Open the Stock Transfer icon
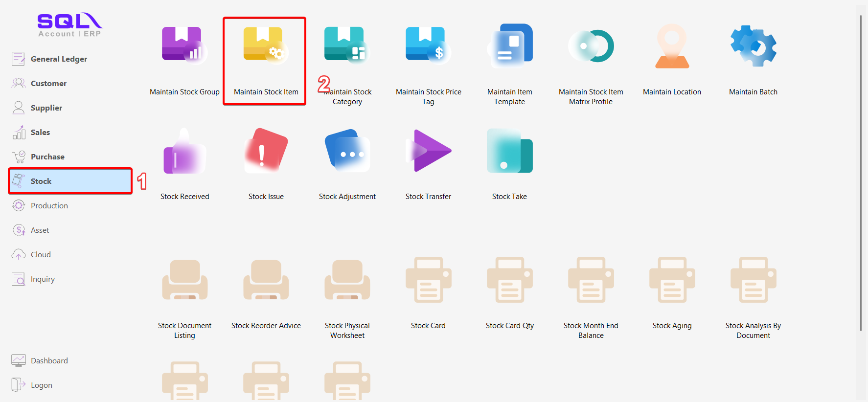868x402 pixels. [428, 152]
